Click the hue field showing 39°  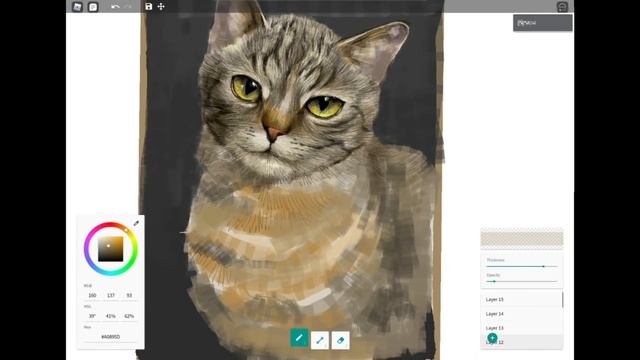pos(92,316)
